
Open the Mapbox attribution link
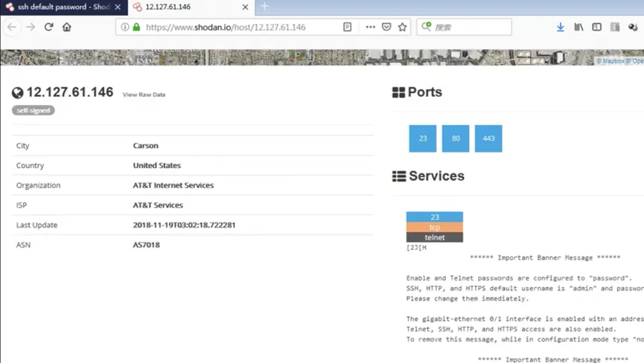tap(610, 61)
